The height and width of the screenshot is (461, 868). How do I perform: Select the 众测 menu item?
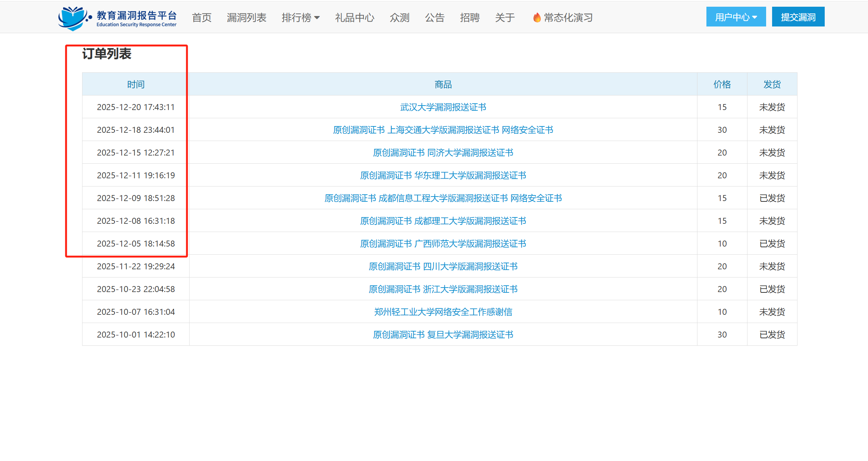[x=399, y=18]
